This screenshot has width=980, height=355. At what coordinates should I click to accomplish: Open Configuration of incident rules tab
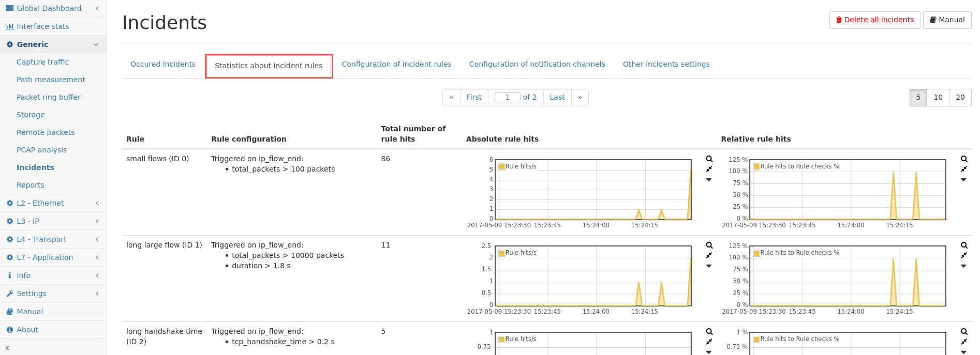396,64
